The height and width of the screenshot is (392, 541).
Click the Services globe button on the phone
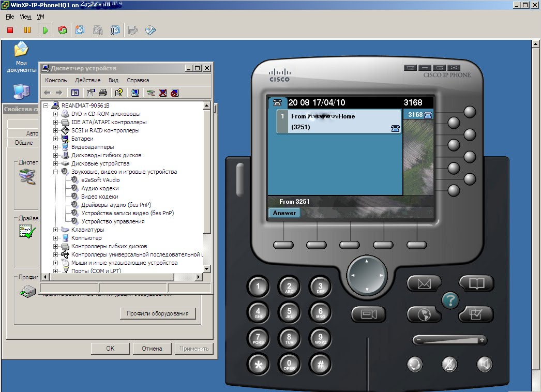[x=424, y=314]
